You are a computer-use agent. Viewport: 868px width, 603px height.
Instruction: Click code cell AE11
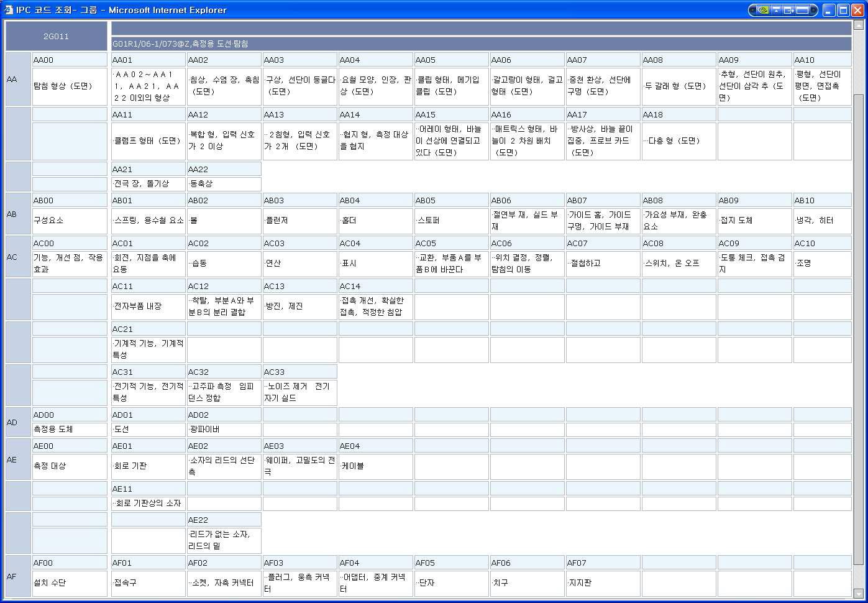coord(148,489)
